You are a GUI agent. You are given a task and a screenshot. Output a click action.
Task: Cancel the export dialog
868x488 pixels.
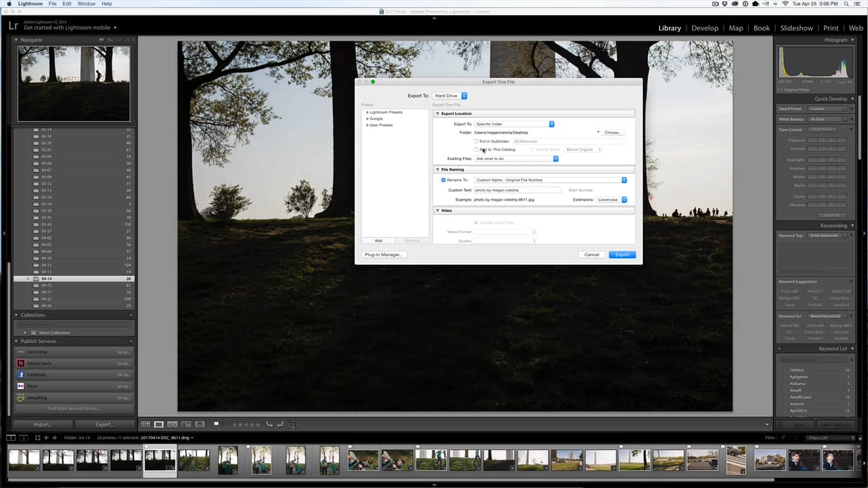(591, 255)
